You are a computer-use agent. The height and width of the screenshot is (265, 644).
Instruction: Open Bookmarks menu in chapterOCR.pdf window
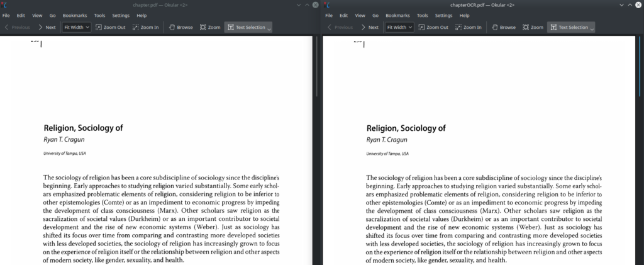tap(397, 16)
